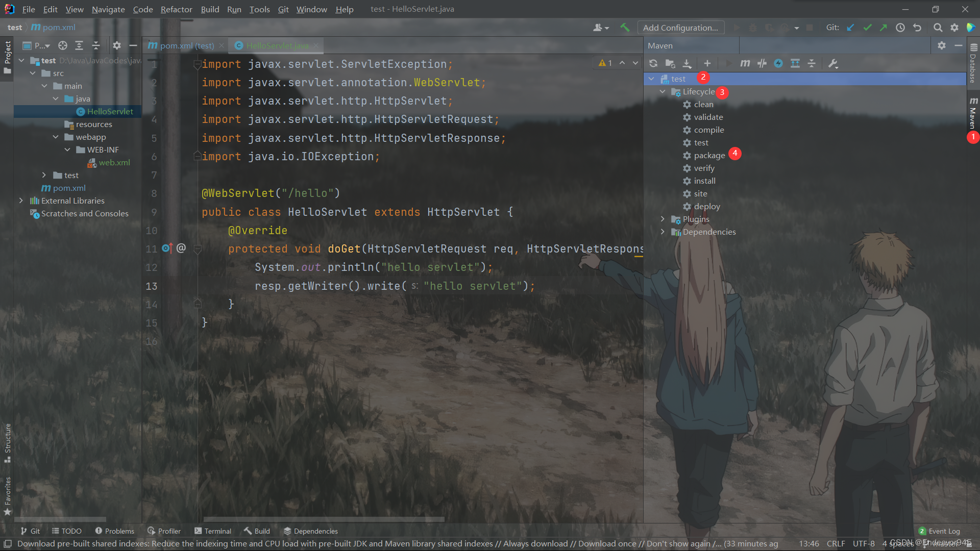Click Execute Maven Goal icon
The width and height of the screenshot is (980, 551).
pyautogui.click(x=745, y=63)
